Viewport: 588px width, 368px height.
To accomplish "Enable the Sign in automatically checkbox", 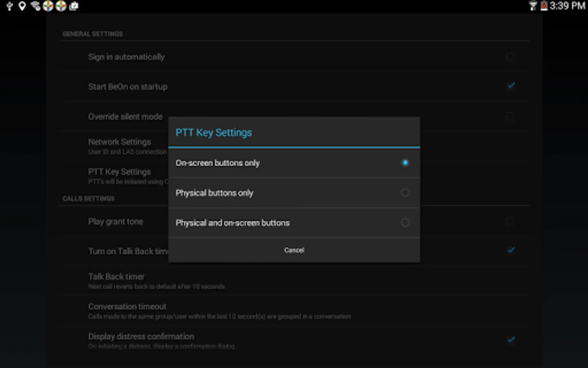I will click(x=510, y=56).
